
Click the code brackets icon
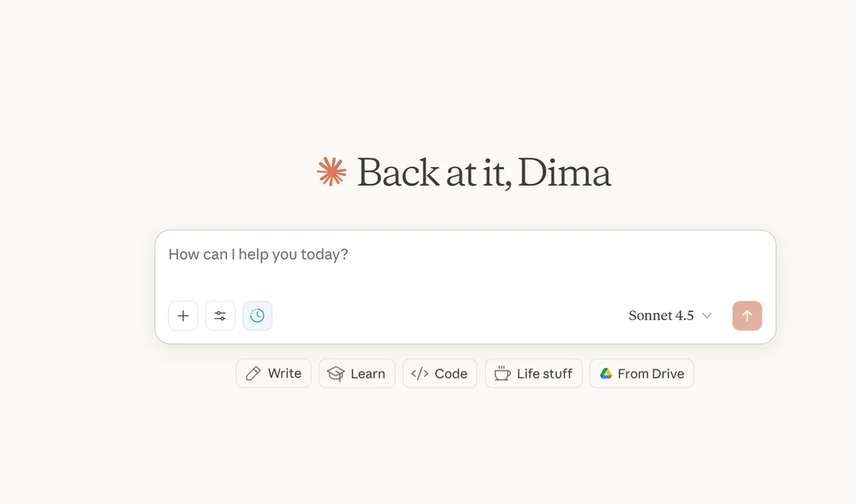pyautogui.click(x=419, y=374)
